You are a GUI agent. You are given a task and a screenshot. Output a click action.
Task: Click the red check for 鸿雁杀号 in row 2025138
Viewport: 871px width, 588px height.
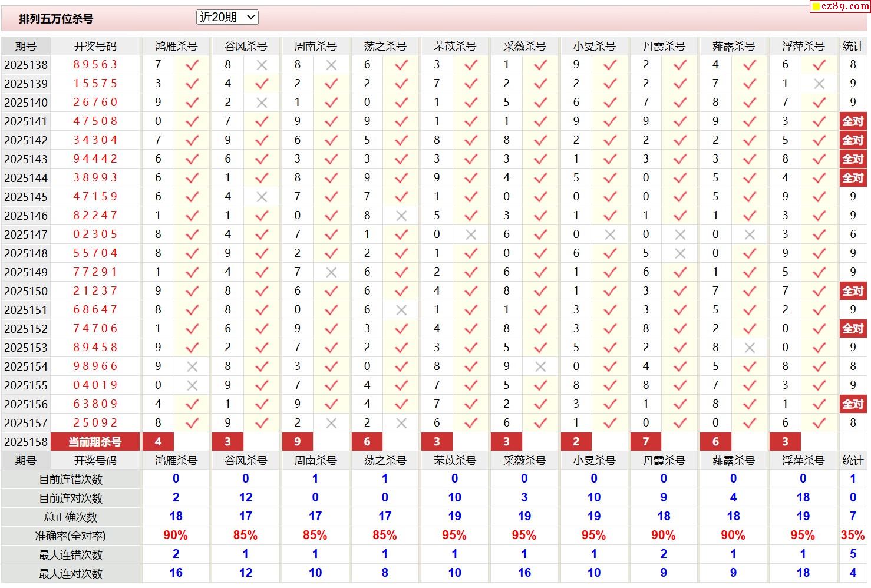[x=192, y=65]
